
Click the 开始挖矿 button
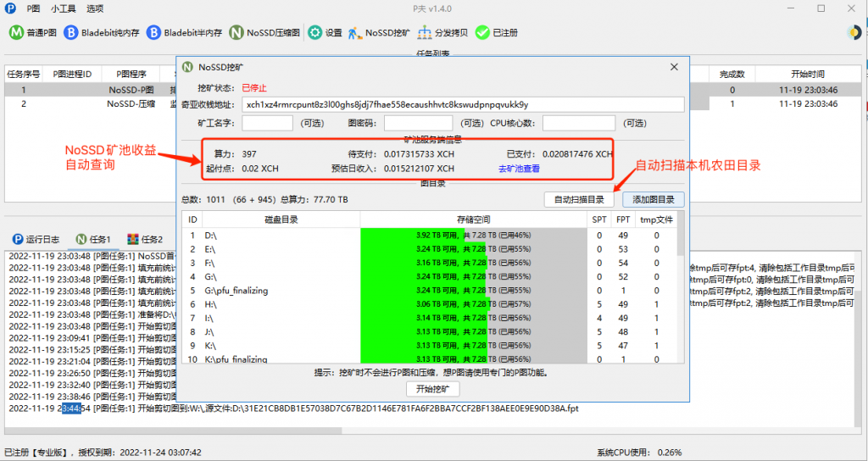(x=432, y=389)
